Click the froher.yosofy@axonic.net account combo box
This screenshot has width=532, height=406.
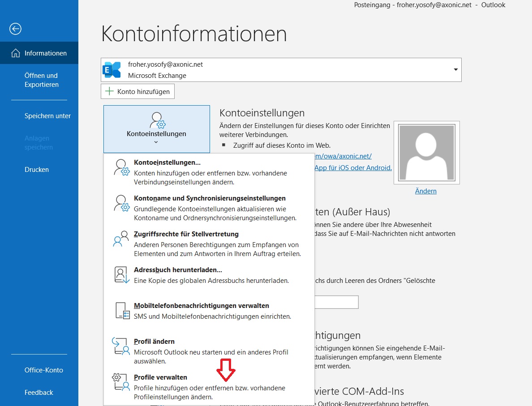pyautogui.click(x=281, y=70)
